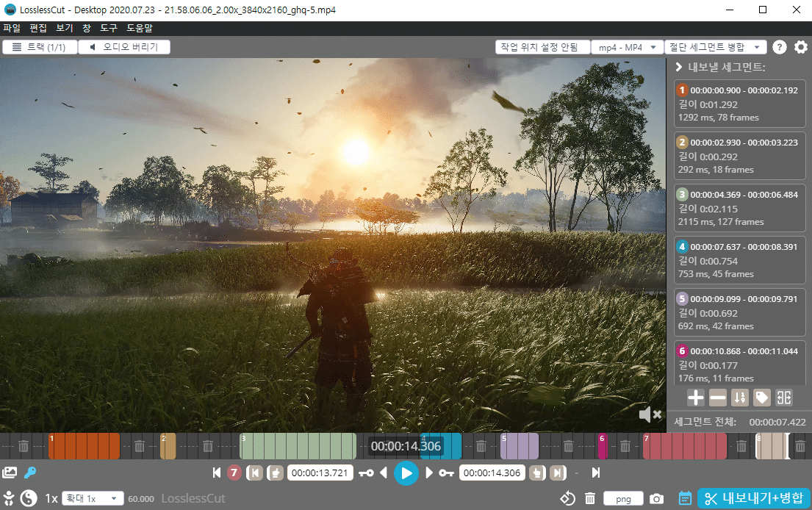Label the segment with the tag icon
Viewport: 812px width, 510px height.
(x=762, y=398)
